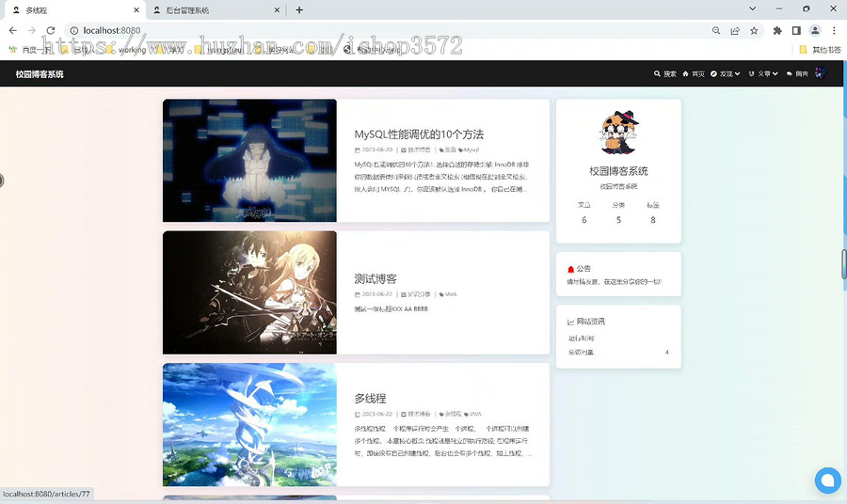
Task: Open the working bookmark folder
Action: coord(127,50)
